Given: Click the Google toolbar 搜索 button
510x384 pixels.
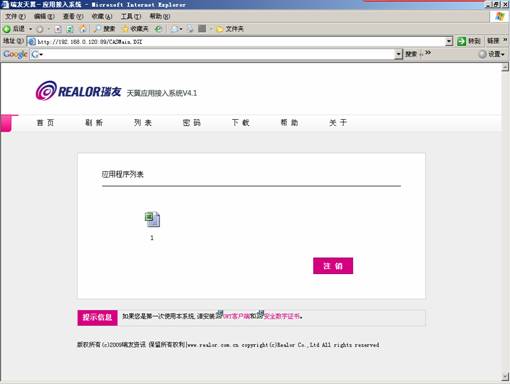Looking at the screenshot, I should click(411, 54).
